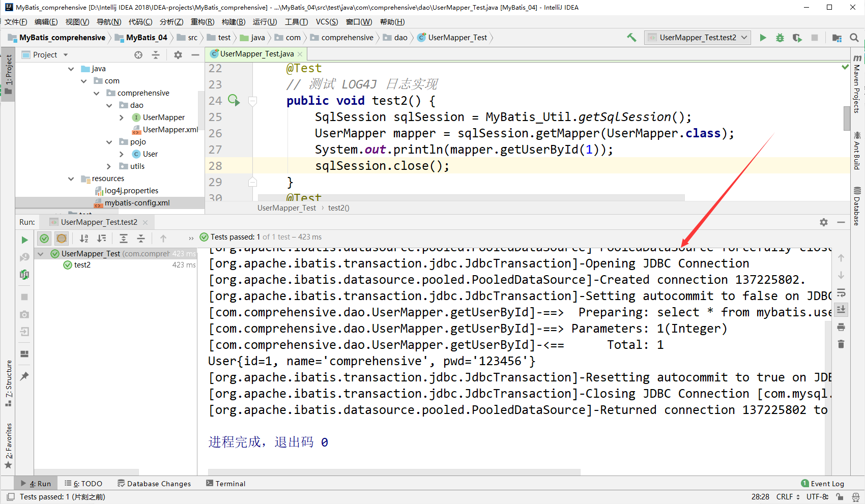Viewport: 865px width, 504px height.
Task: Collapse all test tree nodes
Action: (x=141, y=238)
